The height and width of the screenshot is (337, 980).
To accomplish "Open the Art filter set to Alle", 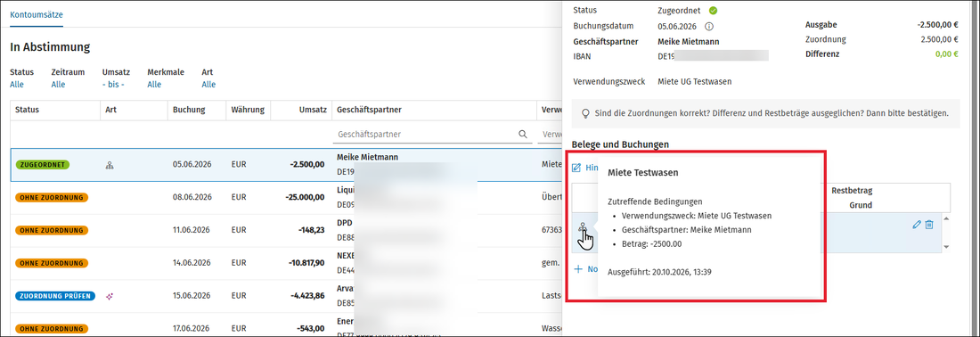I will [x=208, y=85].
